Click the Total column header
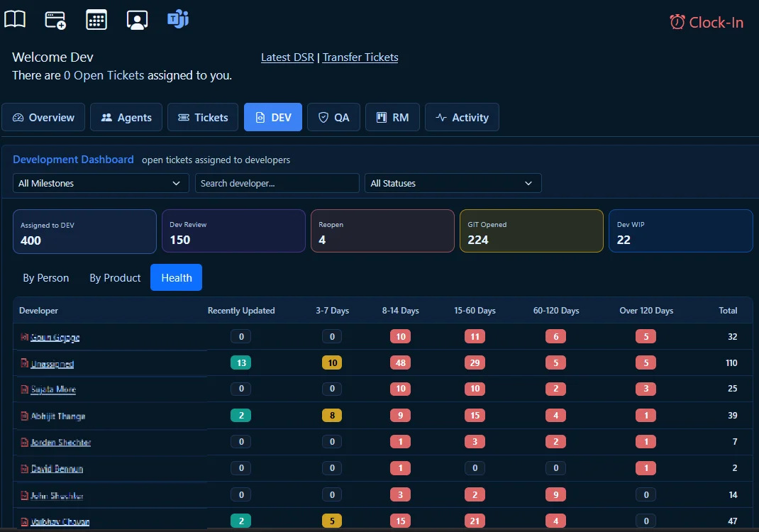This screenshot has width=759, height=532. coord(728,311)
